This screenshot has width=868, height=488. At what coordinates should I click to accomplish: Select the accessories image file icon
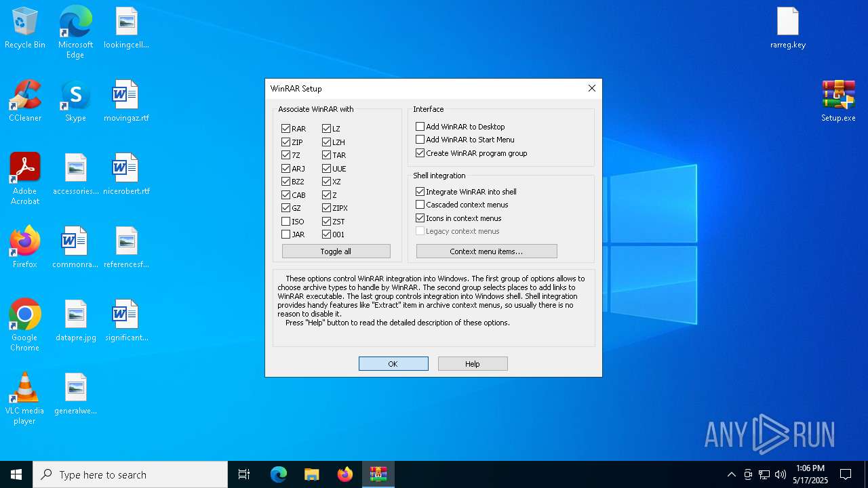75,175
